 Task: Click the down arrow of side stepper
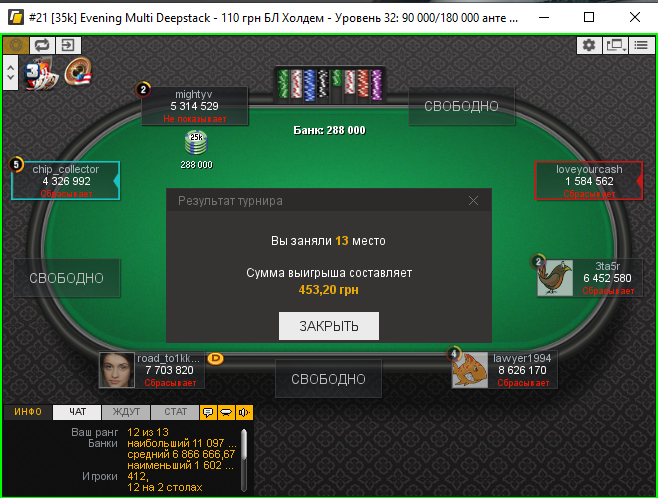[10, 79]
